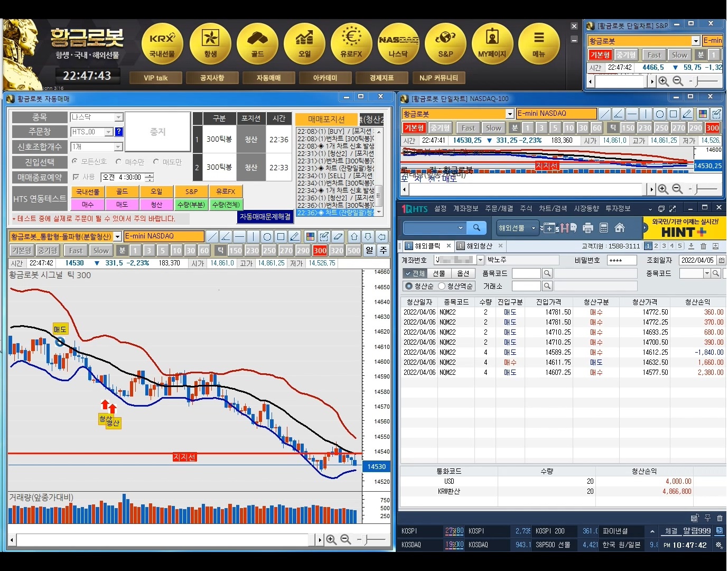Open the 유로FX market icon

coord(351,43)
